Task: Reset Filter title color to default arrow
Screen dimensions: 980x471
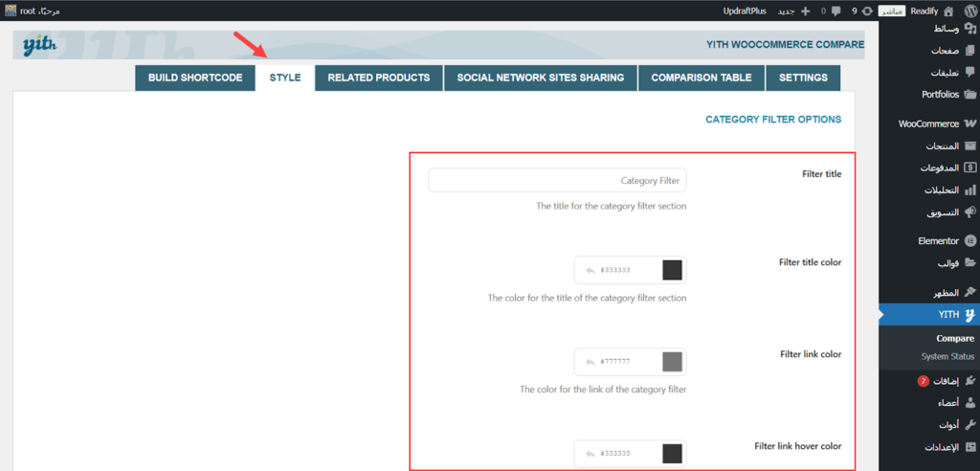Action: tap(590, 270)
